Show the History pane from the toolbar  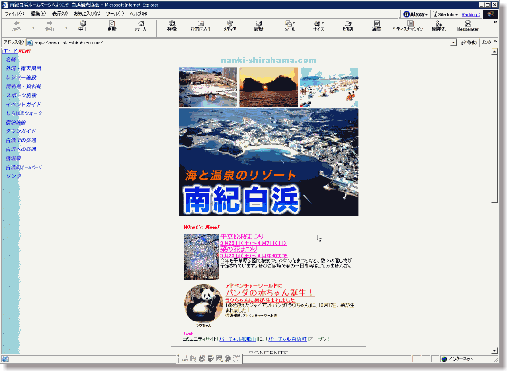[259, 26]
